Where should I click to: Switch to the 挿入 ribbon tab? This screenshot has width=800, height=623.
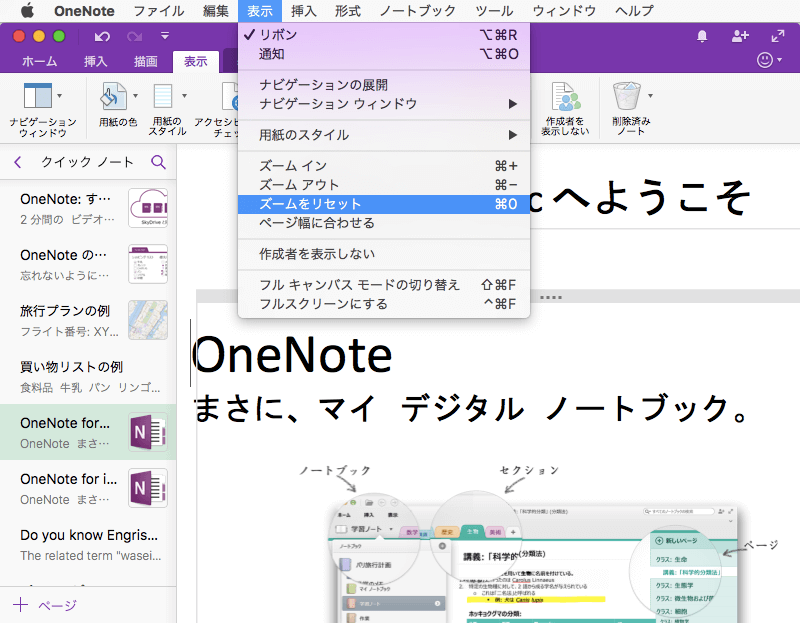click(95, 62)
